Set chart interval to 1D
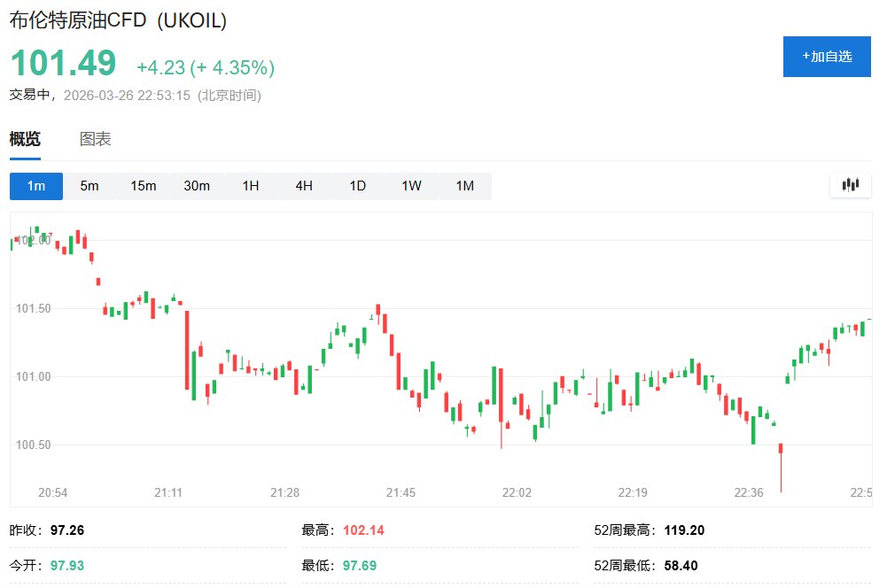Image resolution: width=887 pixels, height=588 pixels. (357, 186)
